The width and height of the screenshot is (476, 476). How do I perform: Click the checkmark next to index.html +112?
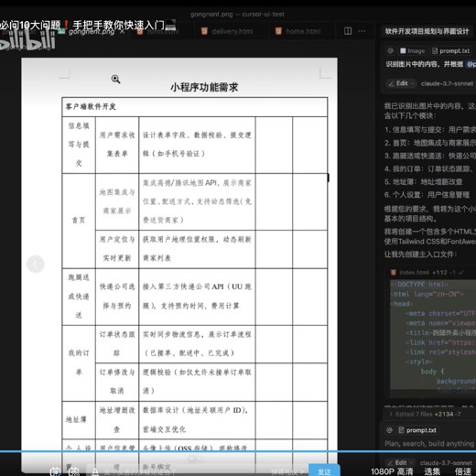[461, 272]
